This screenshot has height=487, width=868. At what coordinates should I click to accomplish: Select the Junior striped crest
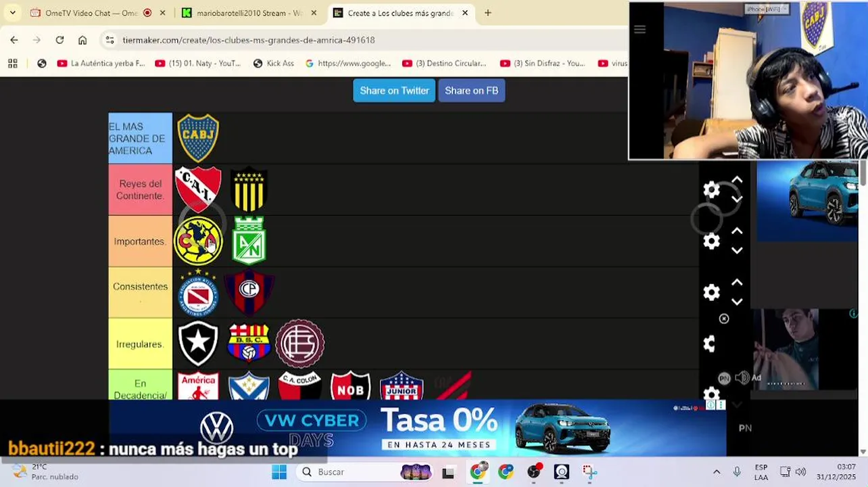(x=402, y=386)
